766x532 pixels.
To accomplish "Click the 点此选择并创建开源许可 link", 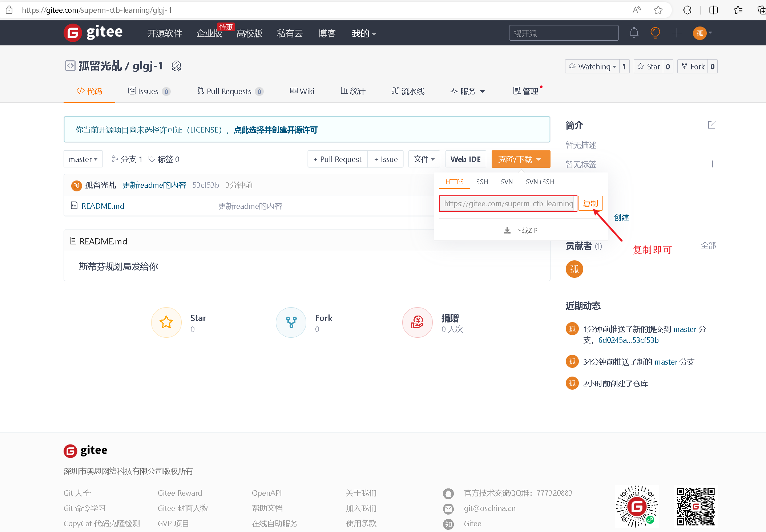I will pos(276,130).
